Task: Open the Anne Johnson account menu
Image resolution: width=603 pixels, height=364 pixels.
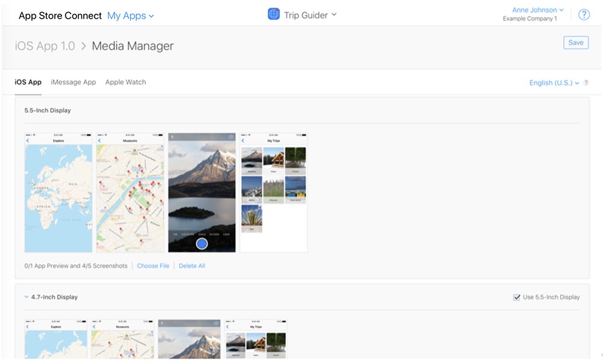Action: [x=538, y=10]
